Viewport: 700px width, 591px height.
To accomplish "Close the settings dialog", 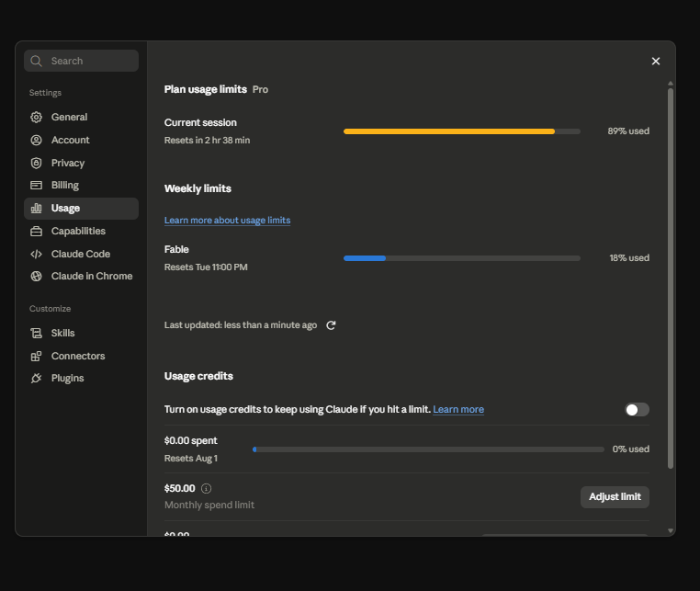I will pos(655,62).
